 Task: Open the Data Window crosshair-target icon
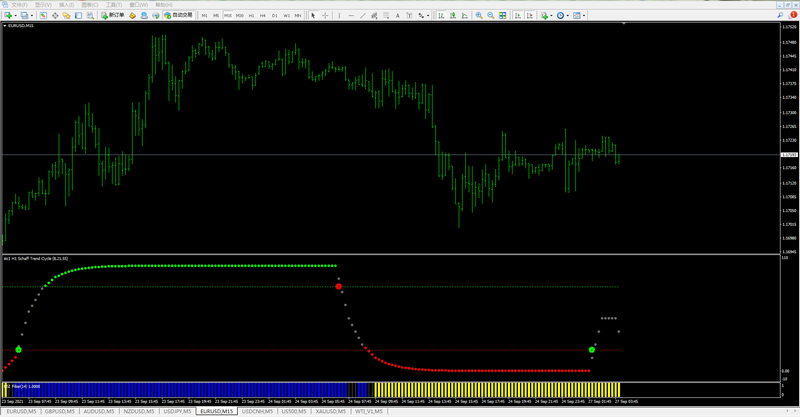55,16
